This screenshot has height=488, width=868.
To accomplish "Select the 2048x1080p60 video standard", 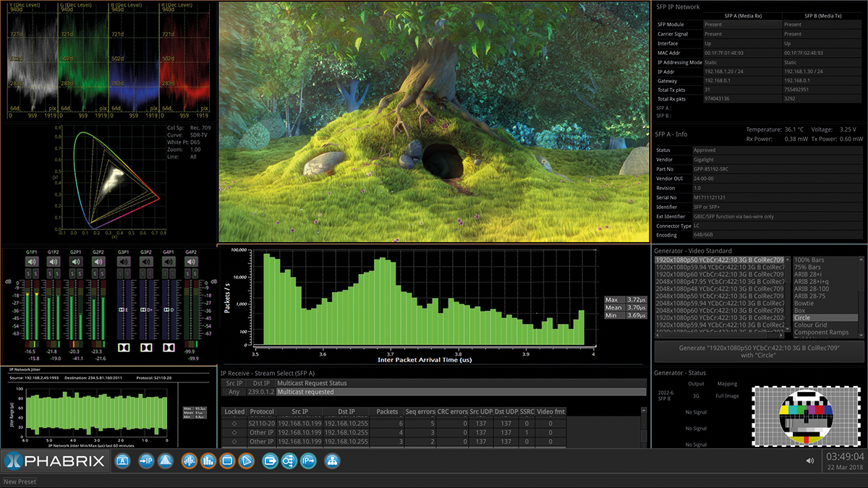I will (720, 310).
